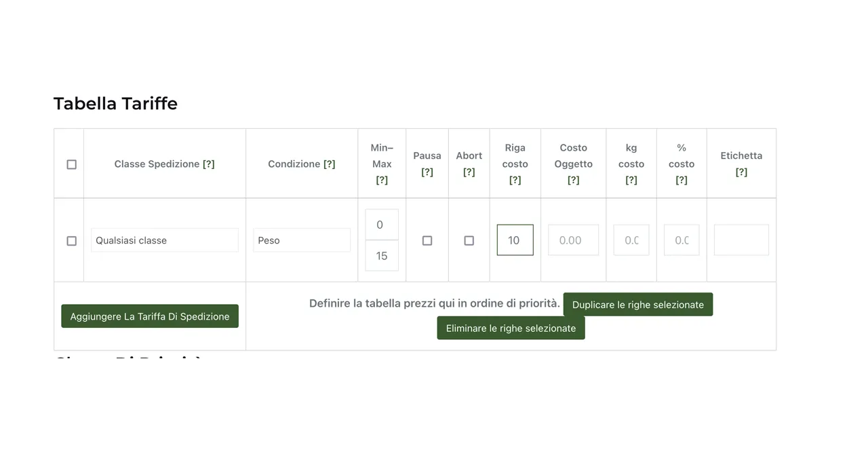Open the % costo [?] help tooltip
The width and height of the screenshot is (868, 452).
[x=682, y=181]
